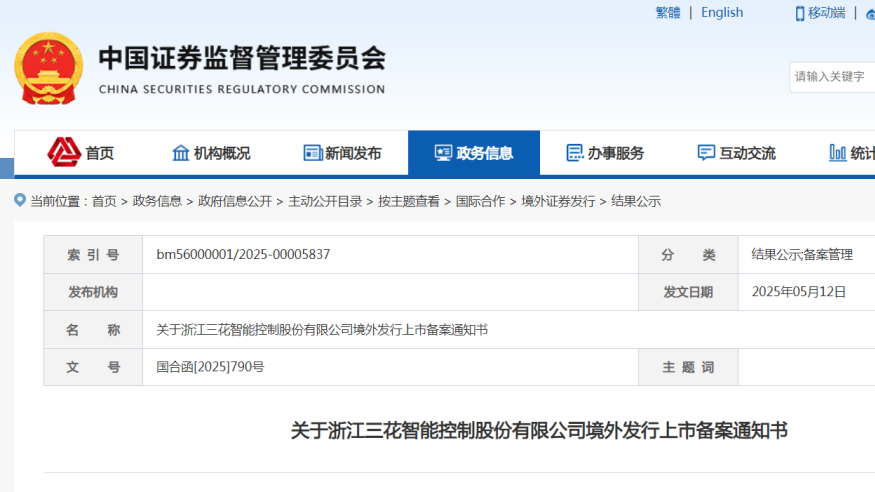The height and width of the screenshot is (492, 875).
Task: Click the newspaper icon beside 新闻发布
Action: coord(312,153)
